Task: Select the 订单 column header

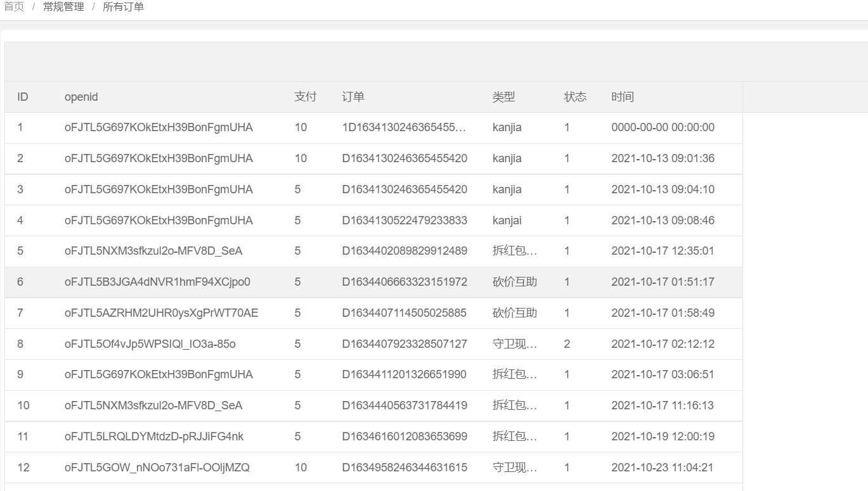Action: coord(353,97)
